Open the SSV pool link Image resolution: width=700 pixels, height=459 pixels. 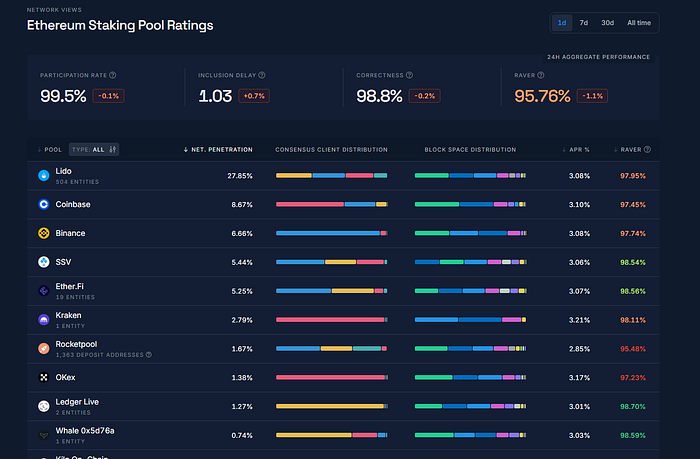63,262
